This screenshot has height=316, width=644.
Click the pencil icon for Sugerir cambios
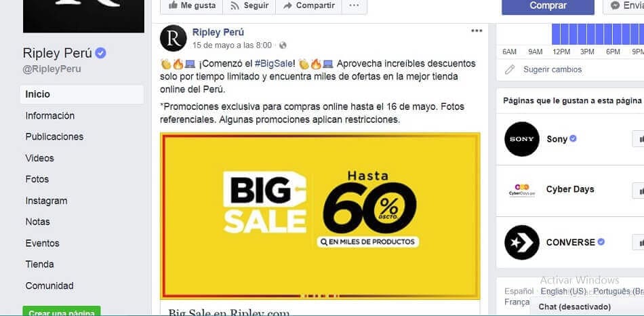(x=510, y=69)
